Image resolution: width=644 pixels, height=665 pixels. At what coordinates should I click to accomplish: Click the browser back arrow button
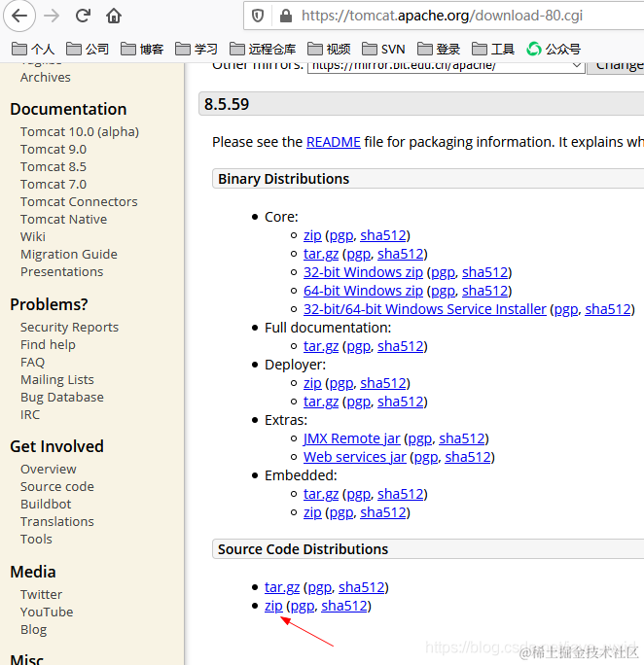click(19, 16)
